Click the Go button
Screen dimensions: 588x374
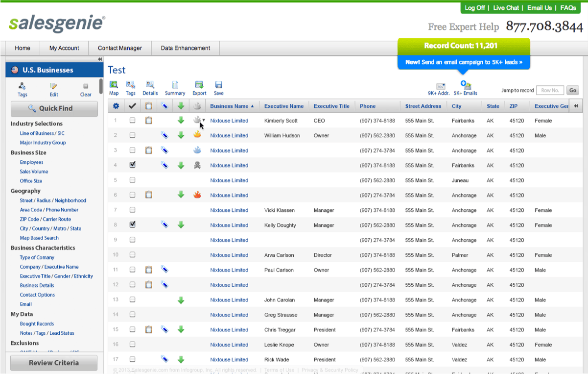[x=572, y=90]
